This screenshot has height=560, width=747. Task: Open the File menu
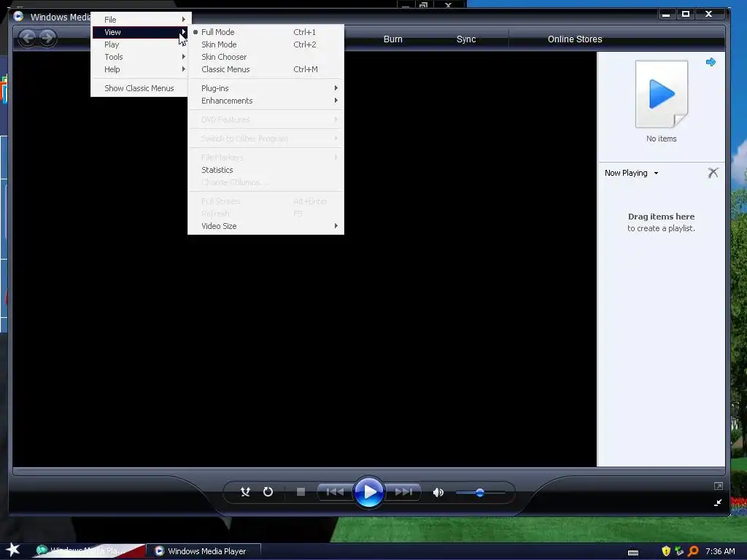pos(141,20)
